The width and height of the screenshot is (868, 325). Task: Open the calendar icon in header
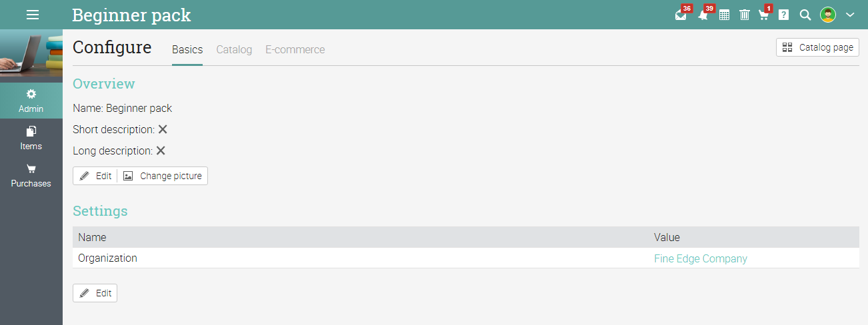tap(724, 15)
